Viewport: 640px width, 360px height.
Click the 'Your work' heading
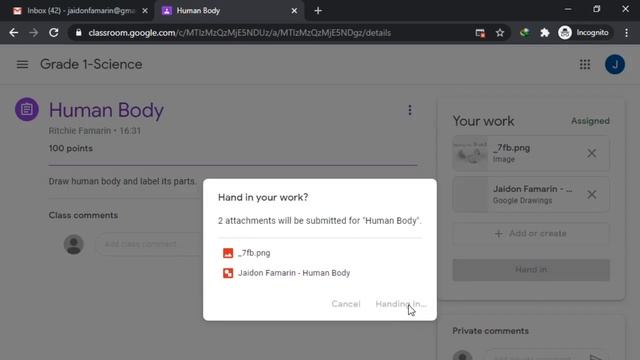[483, 121]
